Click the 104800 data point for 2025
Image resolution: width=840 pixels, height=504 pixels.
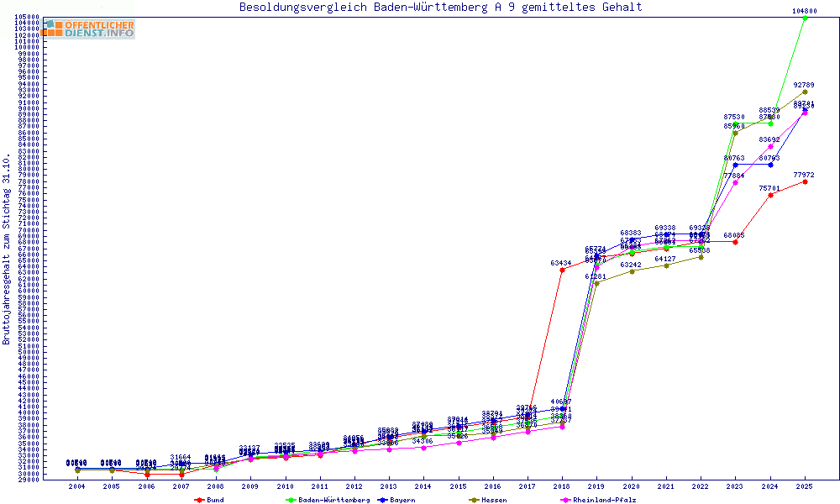(x=805, y=18)
